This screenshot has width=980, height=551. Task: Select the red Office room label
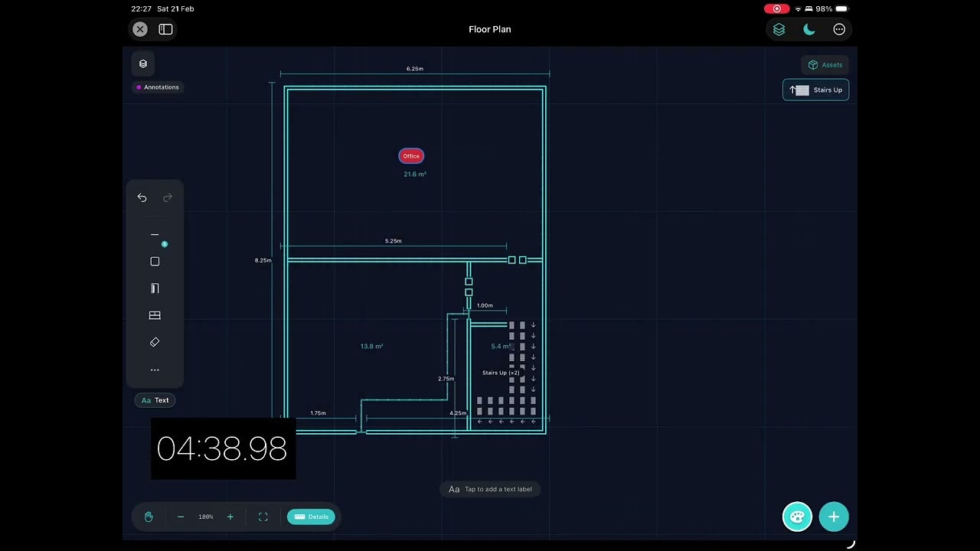click(x=411, y=156)
